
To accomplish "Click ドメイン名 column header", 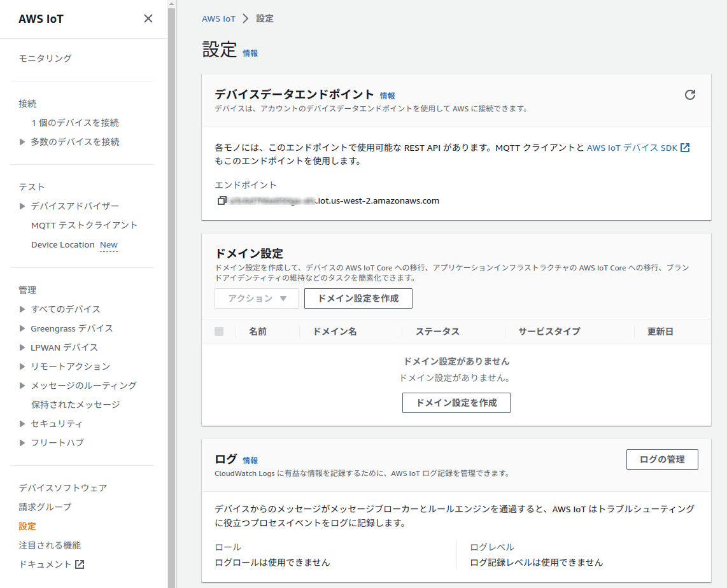I will 335,332.
